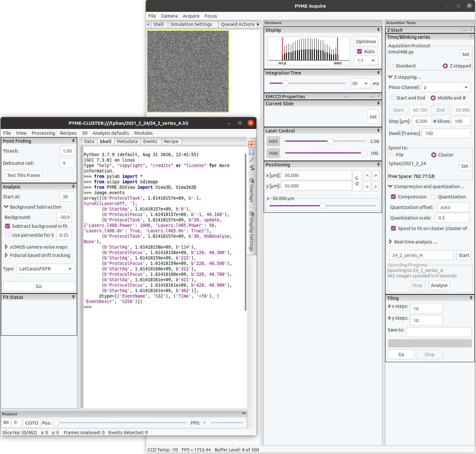Switch to the Metadata tab
The width and height of the screenshot is (476, 454).
click(127, 141)
